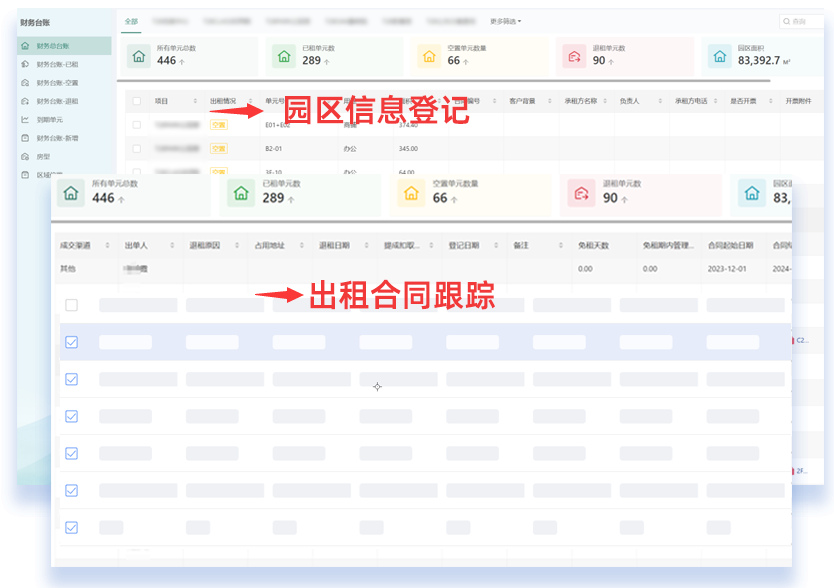Tick the checkbox for row B2-01
Screen dimensions: 834x588
pyautogui.click(x=137, y=148)
